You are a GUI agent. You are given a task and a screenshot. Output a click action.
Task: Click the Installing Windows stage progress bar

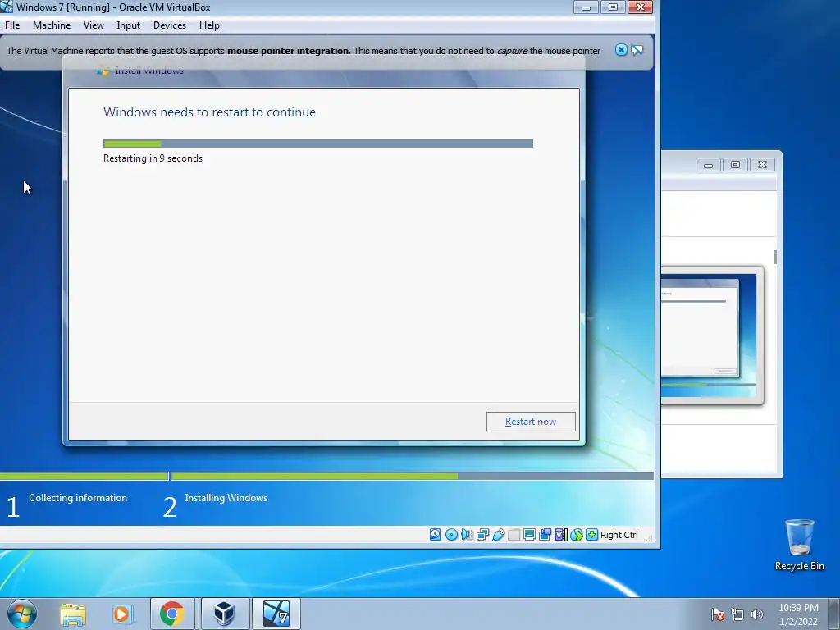click(x=413, y=476)
